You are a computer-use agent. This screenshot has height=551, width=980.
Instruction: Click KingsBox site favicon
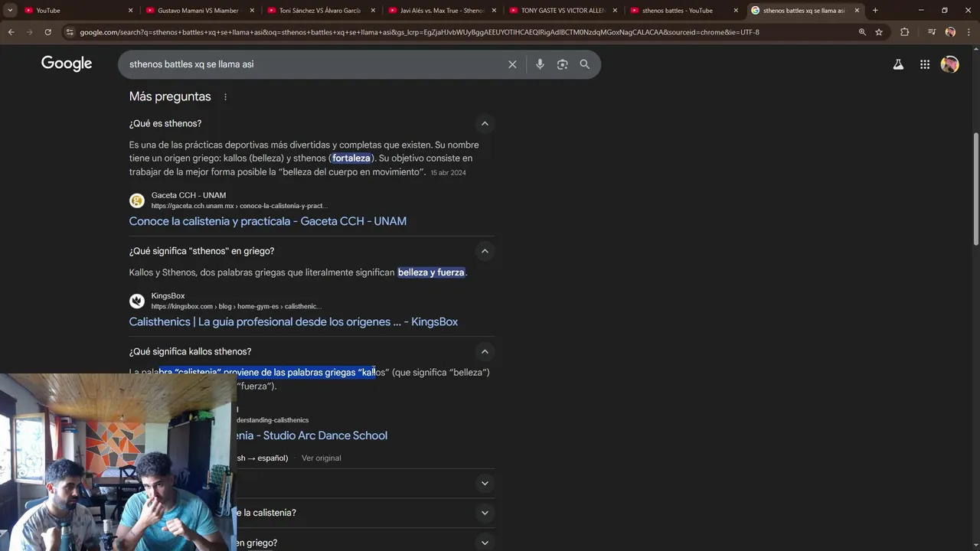[137, 301]
